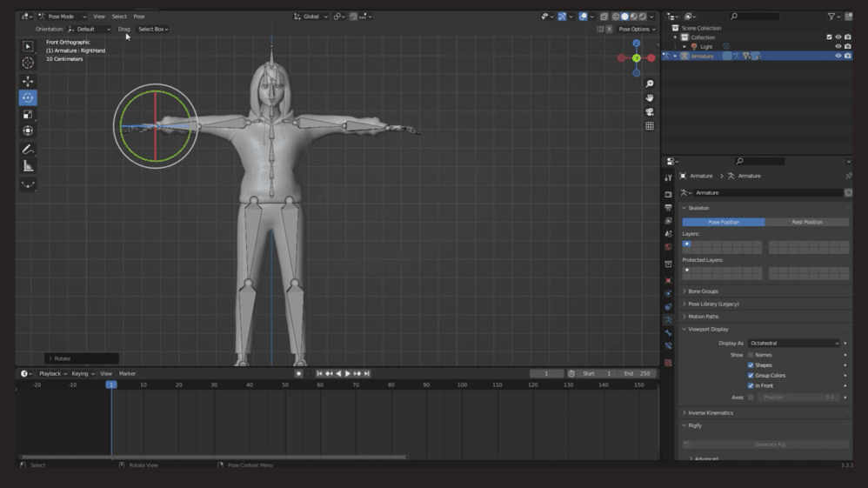The image size is (868, 488).
Task: Click the zoom viewport magnifier icon
Action: tap(650, 84)
